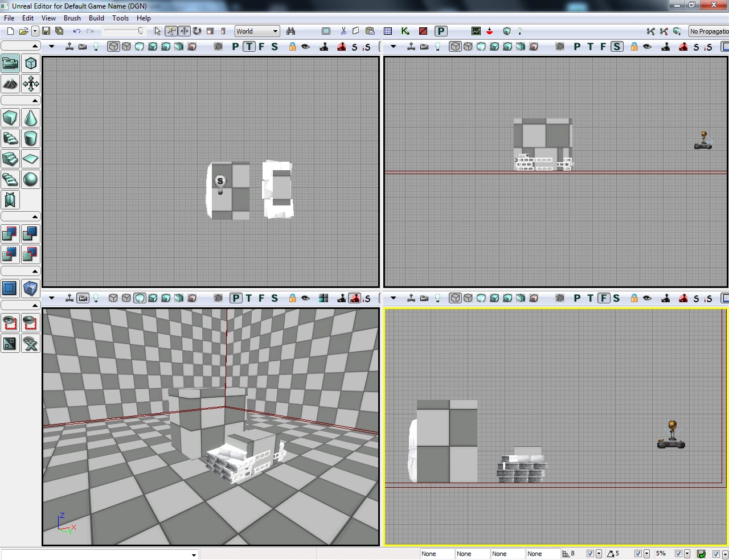
Task: Click the CSG Add button
Action: 10,234
